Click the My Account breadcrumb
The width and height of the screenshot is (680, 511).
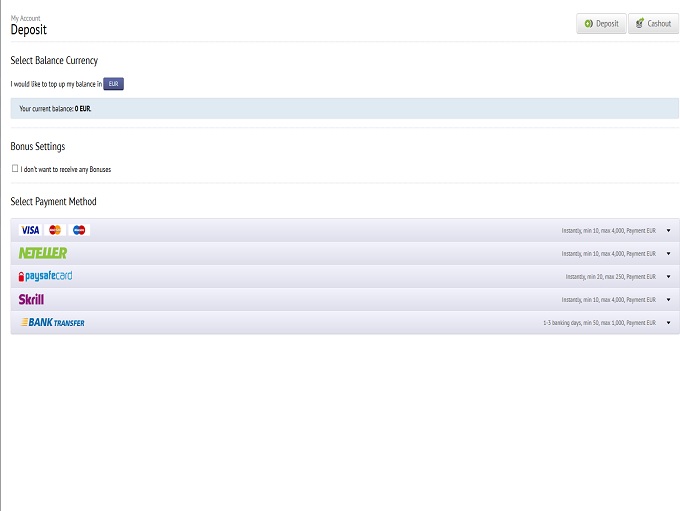click(25, 18)
